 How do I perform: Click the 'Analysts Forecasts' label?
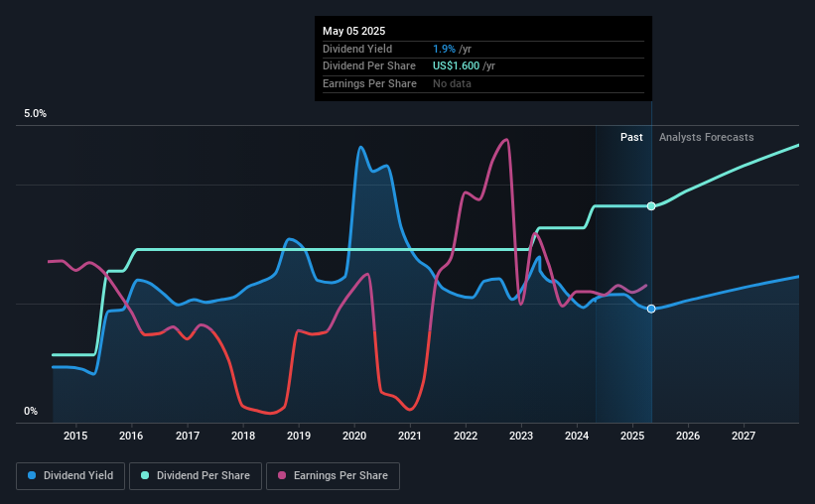tap(707, 137)
